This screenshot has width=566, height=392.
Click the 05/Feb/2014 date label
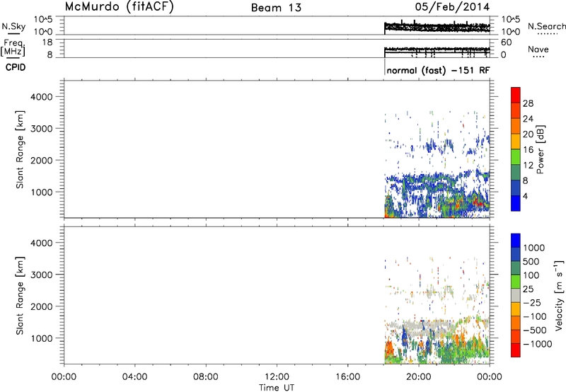[452, 7]
